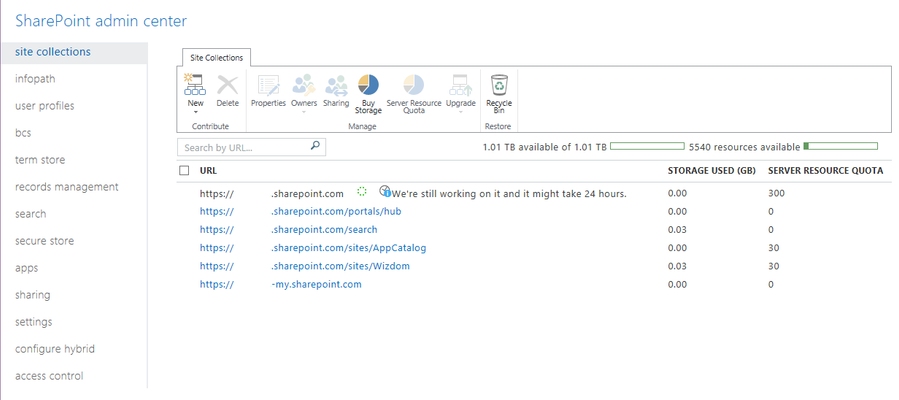
Task: Click the URL column header
Action: [208, 171]
